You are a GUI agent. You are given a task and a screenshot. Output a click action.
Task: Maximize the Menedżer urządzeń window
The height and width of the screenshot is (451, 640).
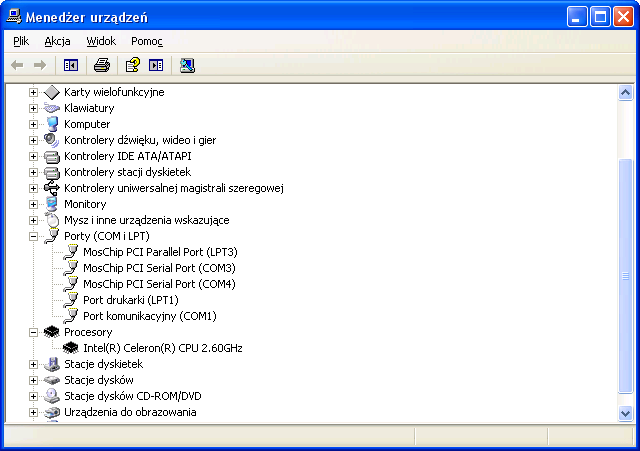tap(600, 17)
